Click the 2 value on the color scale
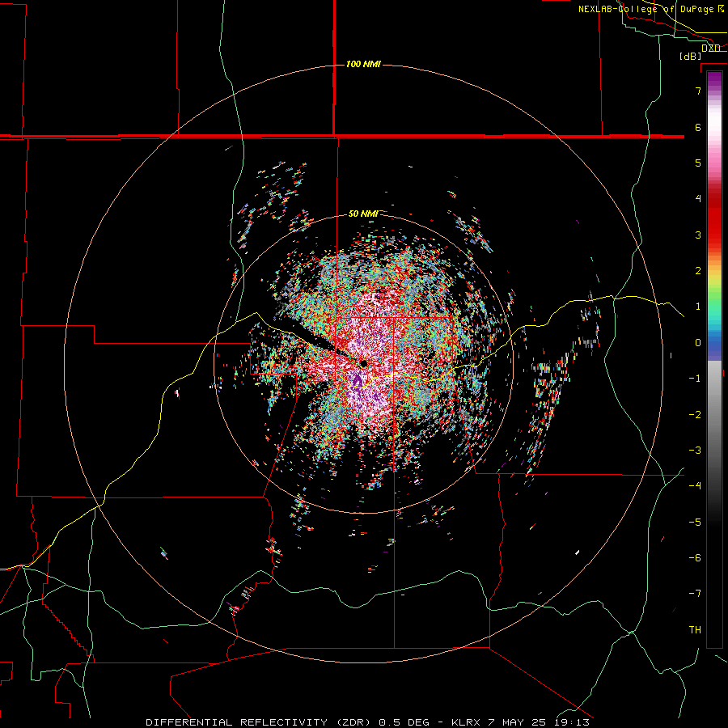Viewport: 728px width, 728px height. [698, 271]
